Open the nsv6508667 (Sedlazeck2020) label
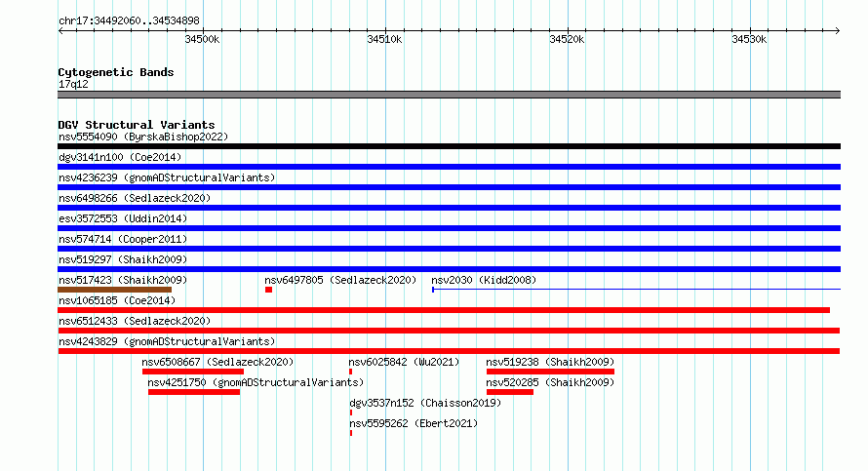Screen dimensions: 868x471 click(217, 362)
